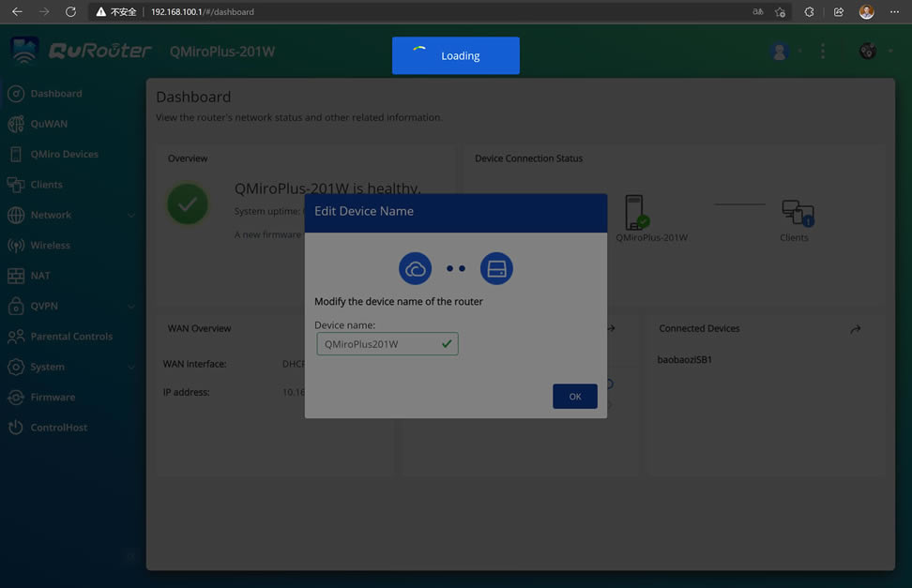Viewport: 912px width, 588px height.
Task: Click the Clients icon in Device Connection Status
Action: coord(798,213)
